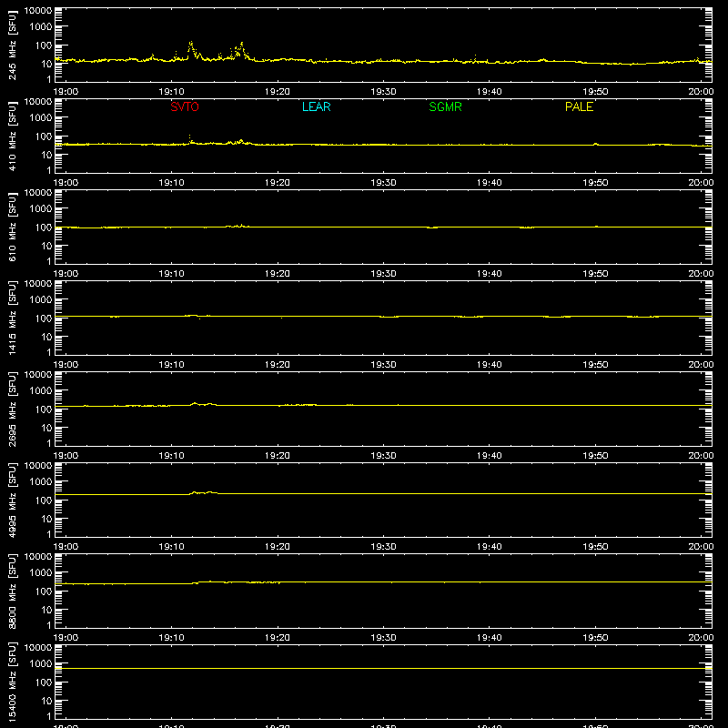Click the 10 tick label on 610 MHz axis
Viewport: 728px width, 728px height.
(x=46, y=246)
